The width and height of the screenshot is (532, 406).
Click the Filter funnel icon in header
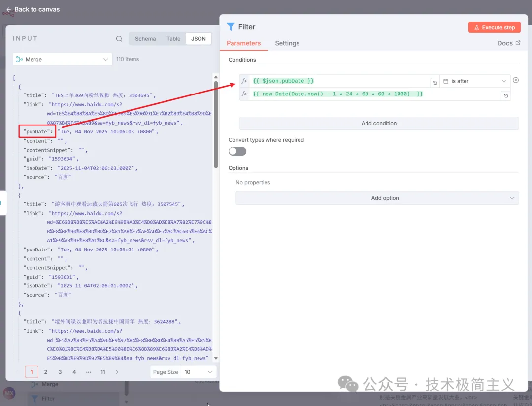(x=231, y=27)
